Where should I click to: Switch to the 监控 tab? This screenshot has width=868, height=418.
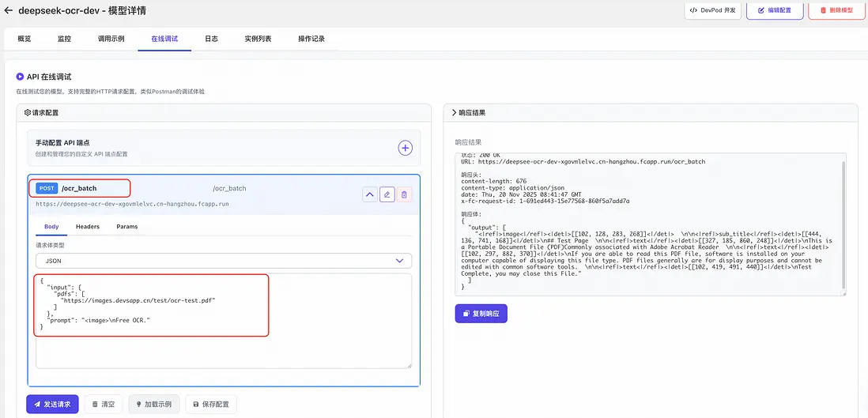point(64,39)
